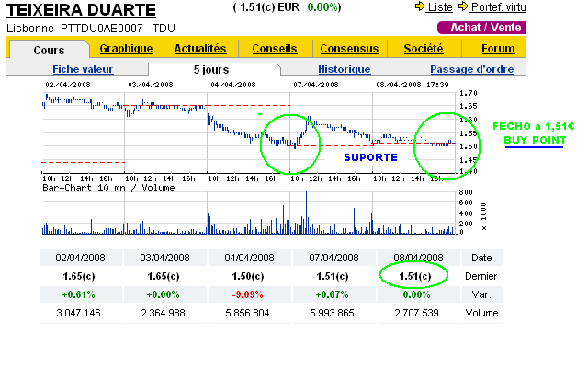Click the 07/04/2008 table date cell
This screenshot has width=588, height=368.
[x=334, y=258]
